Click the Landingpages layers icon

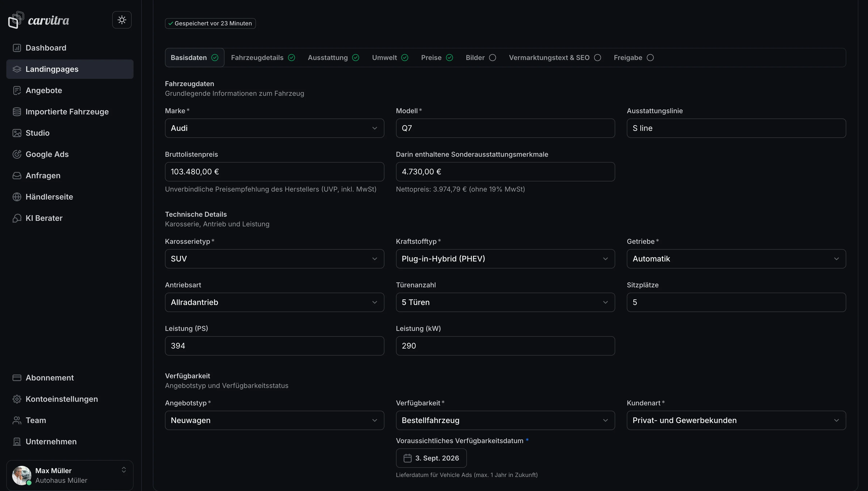click(x=17, y=69)
